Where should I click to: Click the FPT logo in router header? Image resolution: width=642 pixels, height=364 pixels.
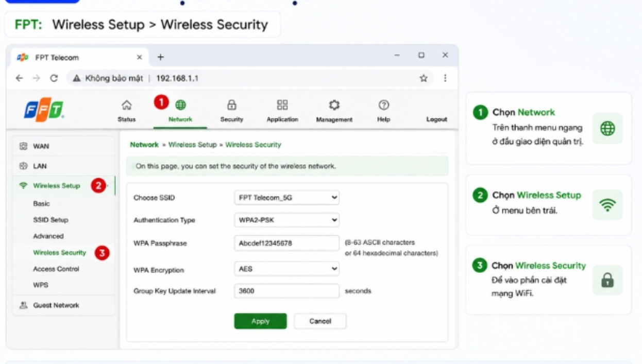tap(43, 111)
